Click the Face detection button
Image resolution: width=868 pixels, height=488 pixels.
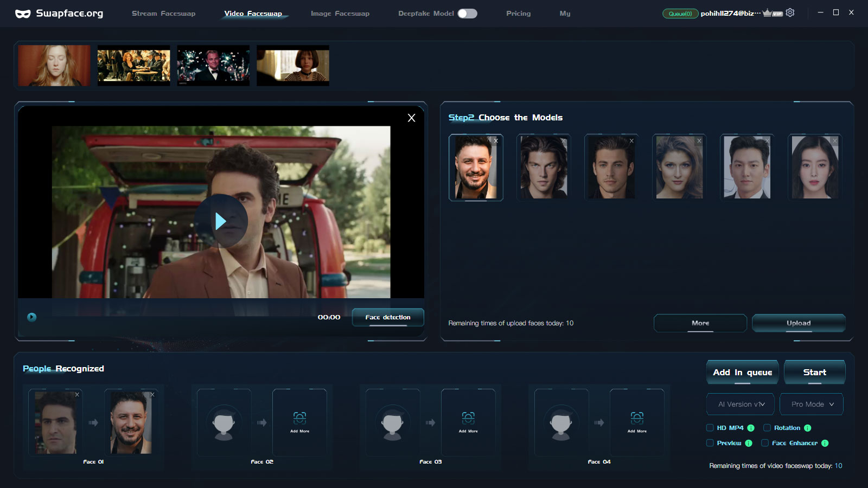coord(388,317)
